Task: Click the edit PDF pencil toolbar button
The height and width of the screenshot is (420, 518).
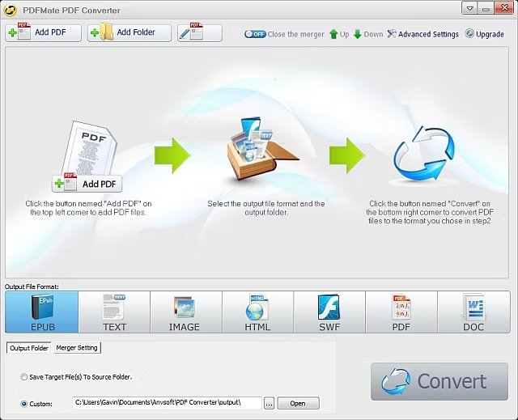Action: tap(200, 32)
